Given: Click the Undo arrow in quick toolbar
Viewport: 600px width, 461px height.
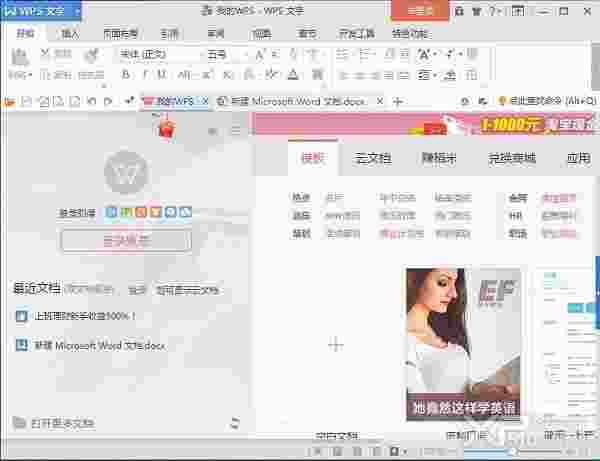Looking at the screenshot, I should pos(91,101).
